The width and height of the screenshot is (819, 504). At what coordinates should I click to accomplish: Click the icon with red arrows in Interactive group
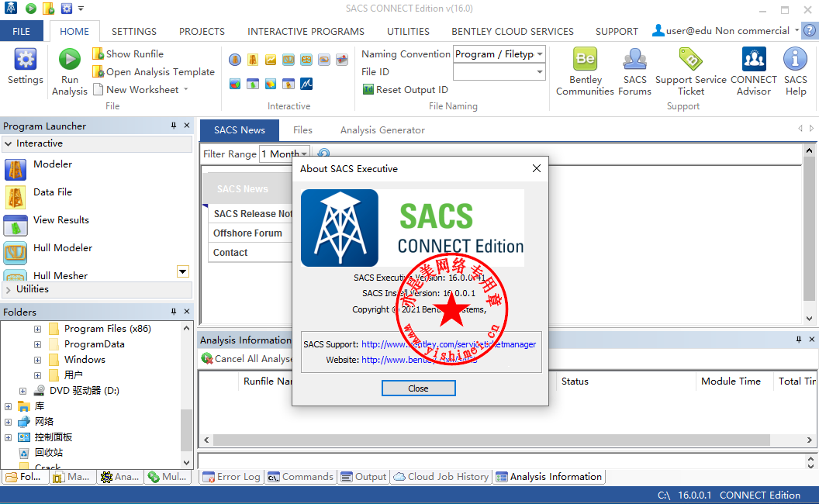341,60
